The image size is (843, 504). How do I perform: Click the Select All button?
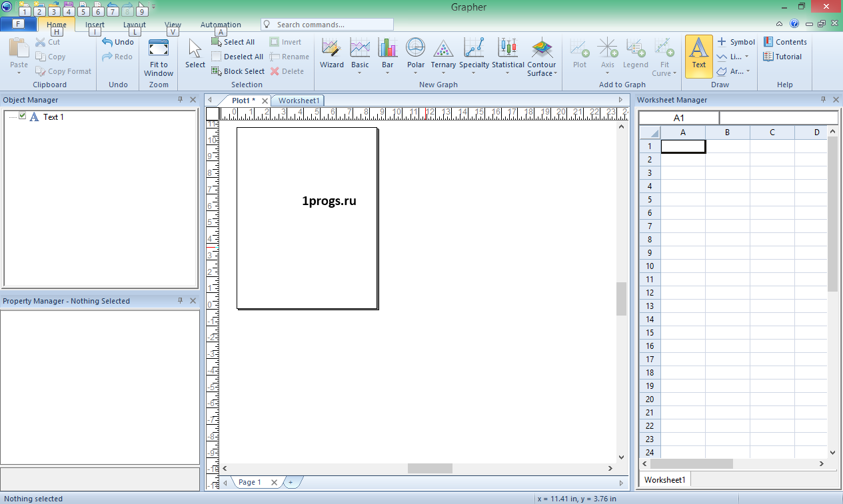233,42
